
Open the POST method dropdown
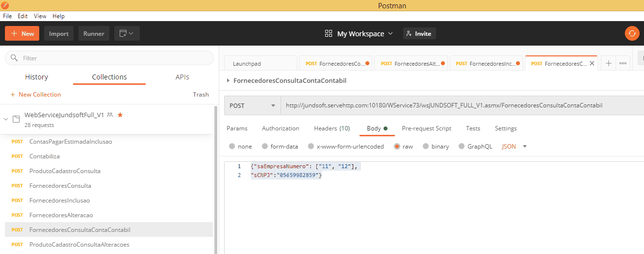coord(252,105)
